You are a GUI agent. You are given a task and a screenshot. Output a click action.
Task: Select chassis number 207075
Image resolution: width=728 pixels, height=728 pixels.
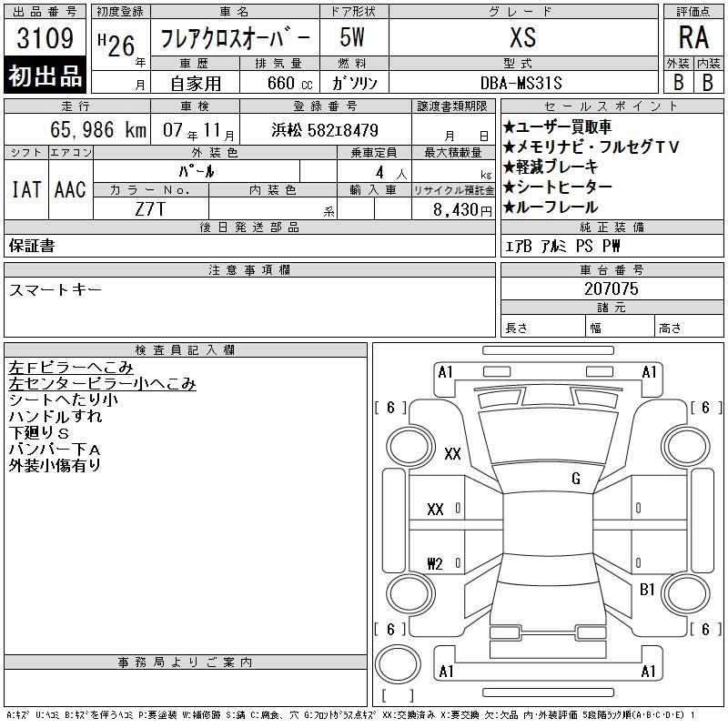(x=612, y=288)
